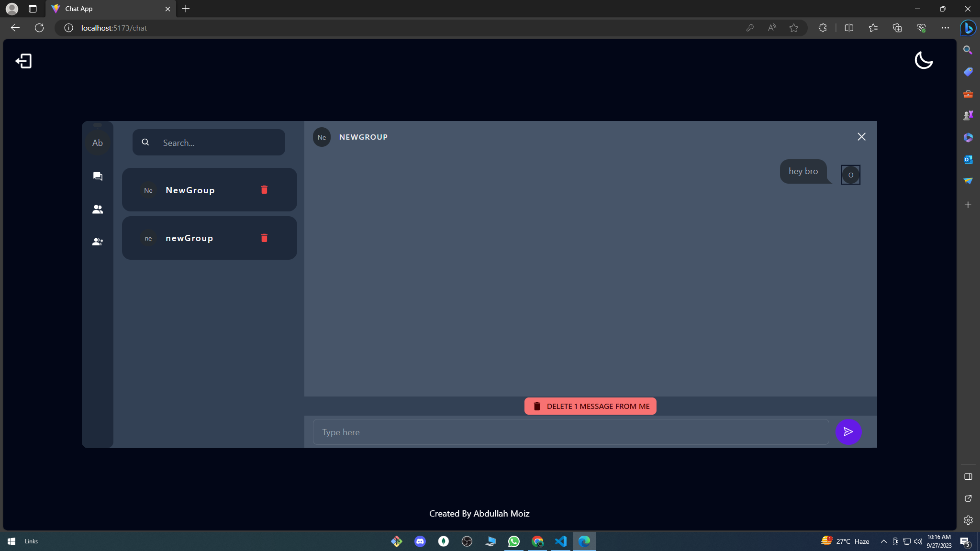Switch to the Chat App browser tab
Screen dimensions: 980x551
click(96, 9)
